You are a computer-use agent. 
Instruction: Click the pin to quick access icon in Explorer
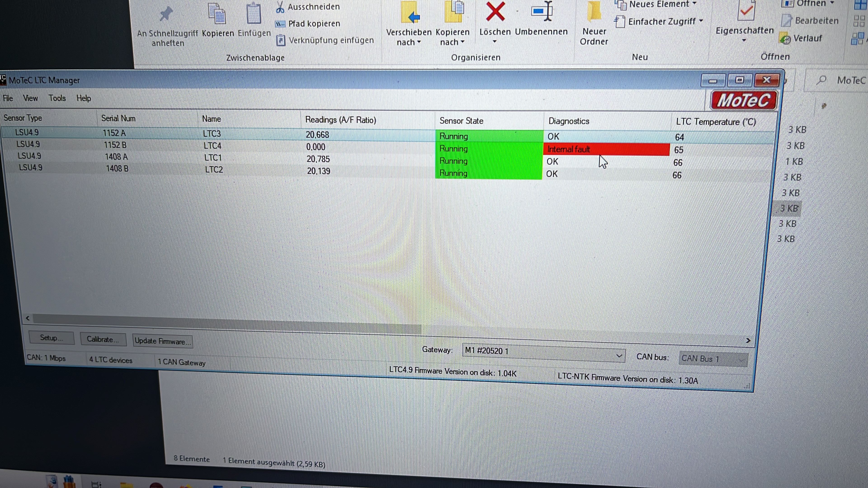coord(166,14)
